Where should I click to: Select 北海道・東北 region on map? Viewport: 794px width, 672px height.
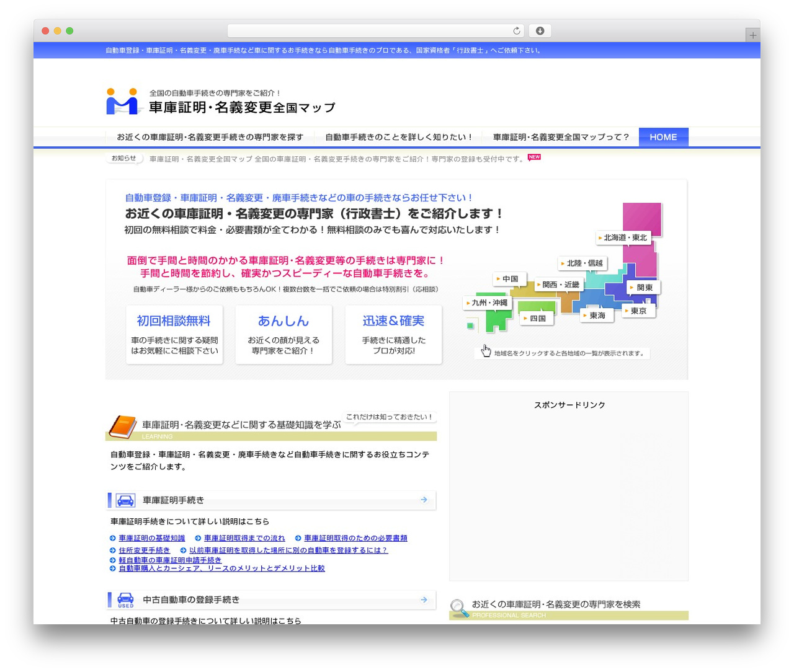[623, 237]
